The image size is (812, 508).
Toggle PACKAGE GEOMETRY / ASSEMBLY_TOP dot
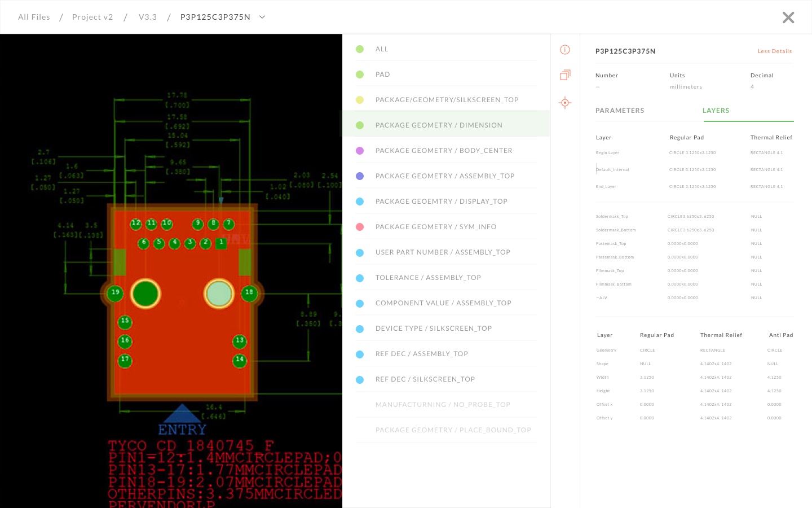360,176
